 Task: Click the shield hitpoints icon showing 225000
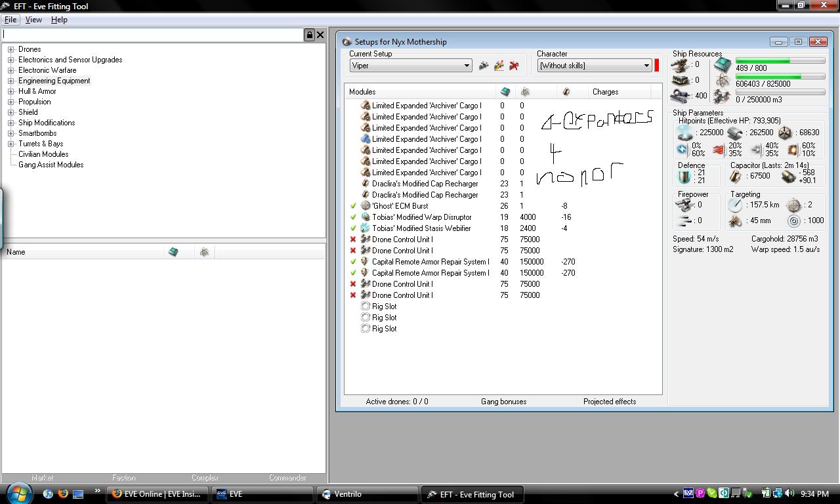tap(686, 133)
